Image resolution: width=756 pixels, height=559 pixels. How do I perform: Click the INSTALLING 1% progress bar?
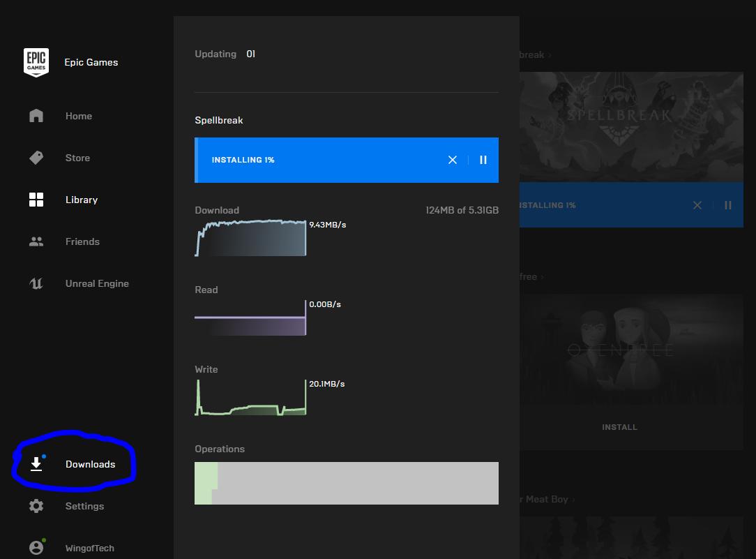coord(346,160)
